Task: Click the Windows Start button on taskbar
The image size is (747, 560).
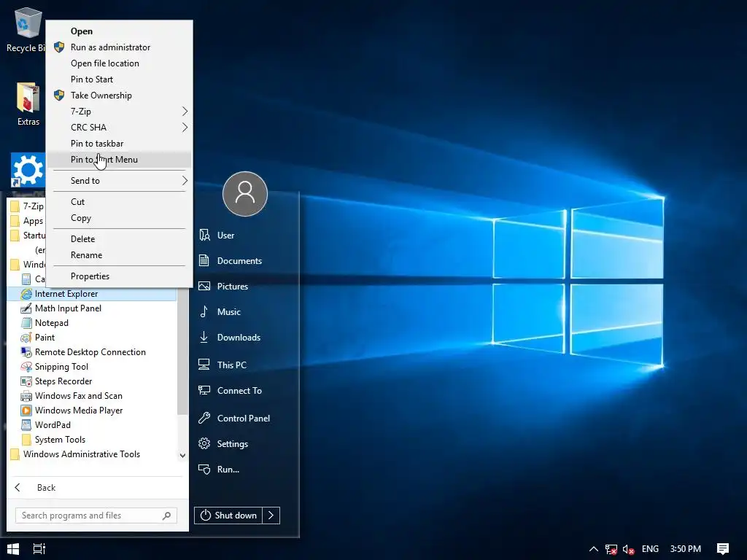Action: tap(13, 548)
